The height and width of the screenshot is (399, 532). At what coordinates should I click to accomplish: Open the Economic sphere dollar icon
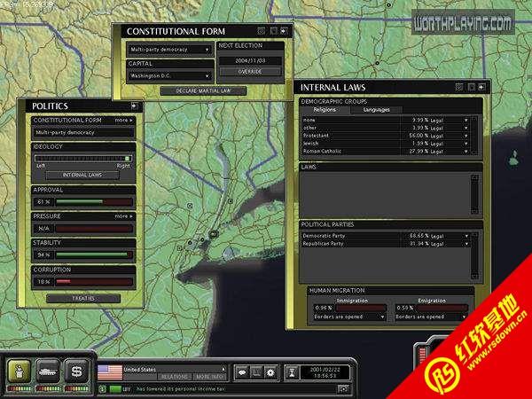[76, 371]
